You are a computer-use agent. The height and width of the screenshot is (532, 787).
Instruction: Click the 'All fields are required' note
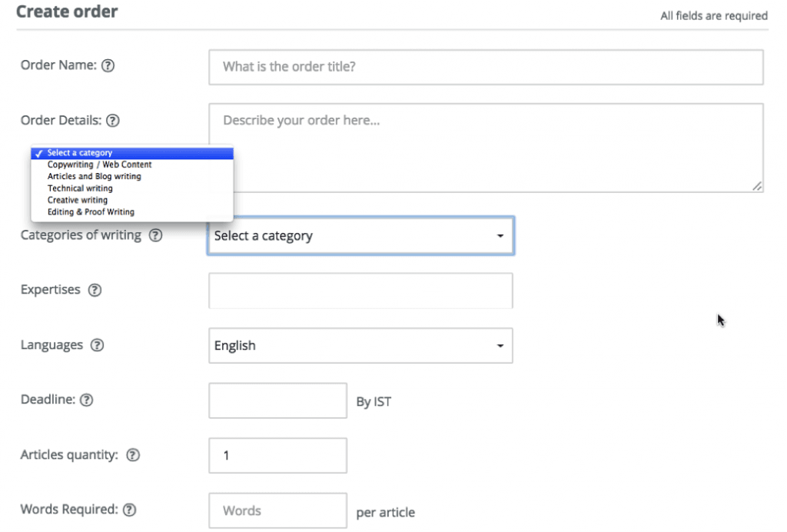tap(714, 16)
